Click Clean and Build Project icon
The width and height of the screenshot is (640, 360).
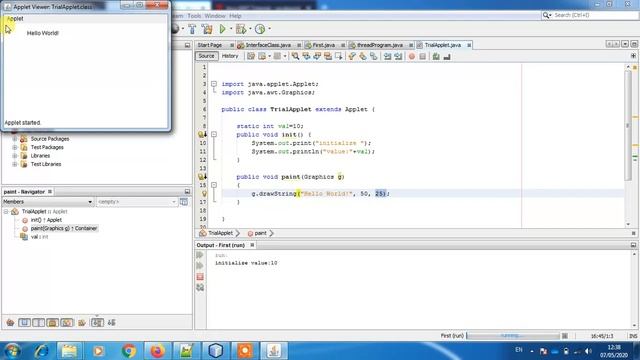207,29
